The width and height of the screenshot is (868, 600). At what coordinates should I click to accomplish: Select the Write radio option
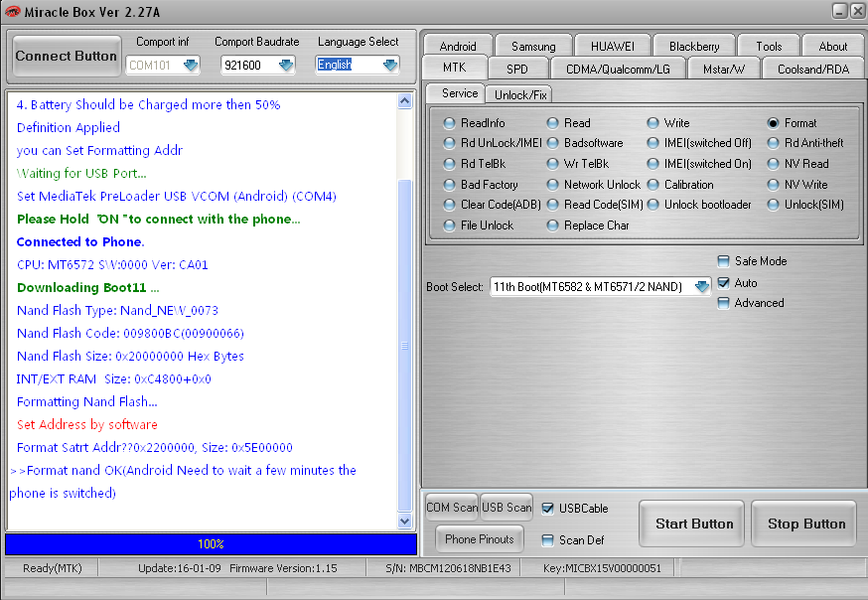tap(668, 123)
